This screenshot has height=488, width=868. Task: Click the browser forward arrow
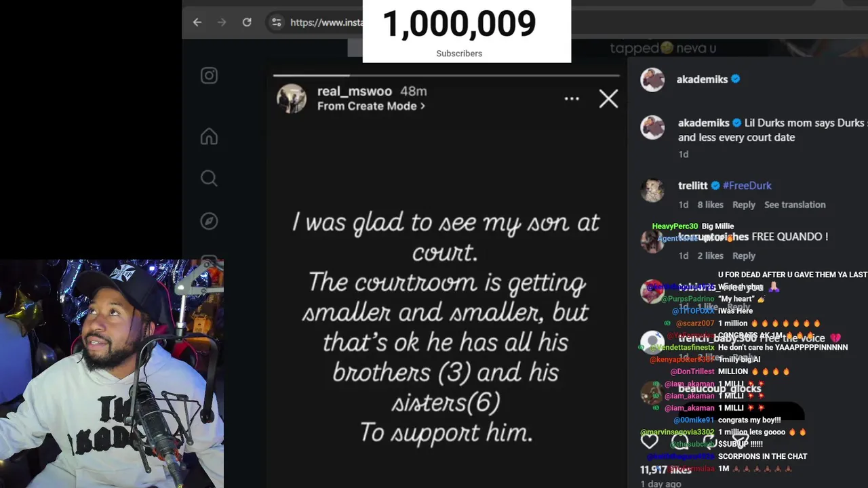coord(222,22)
